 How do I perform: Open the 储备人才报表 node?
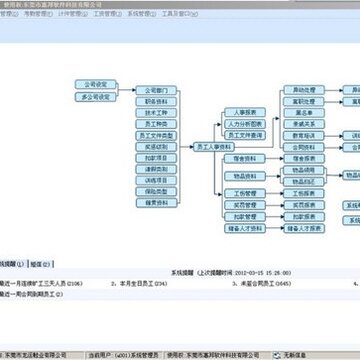[304, 228]
